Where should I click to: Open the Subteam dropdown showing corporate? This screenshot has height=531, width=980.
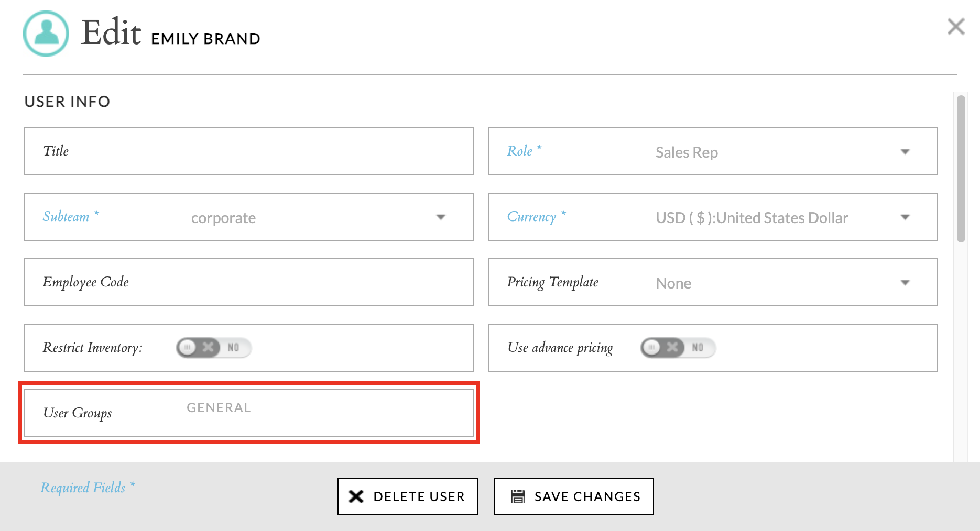coord(249,217)
